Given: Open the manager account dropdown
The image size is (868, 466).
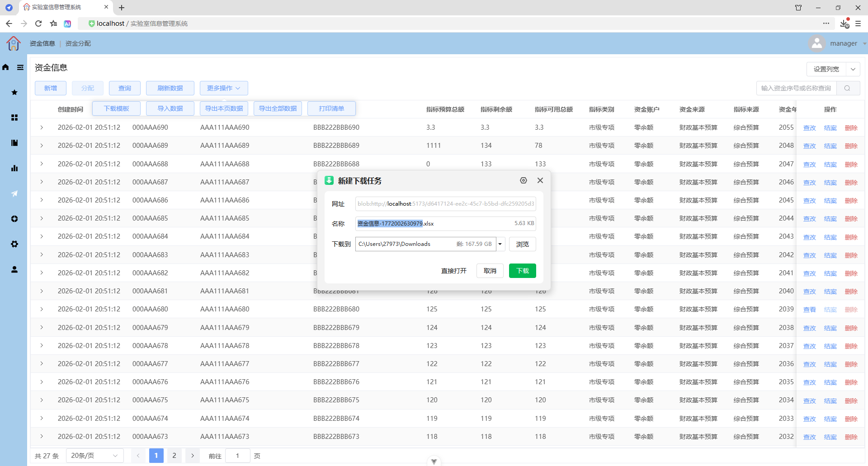Looking at the screenshot, I should click(864, 44).
